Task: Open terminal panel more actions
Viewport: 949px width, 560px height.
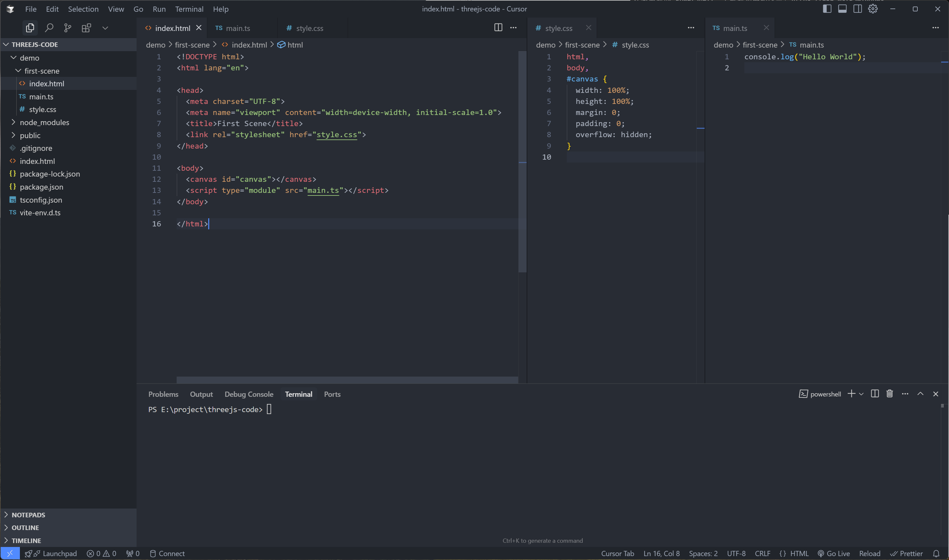Action: (905, 394)
